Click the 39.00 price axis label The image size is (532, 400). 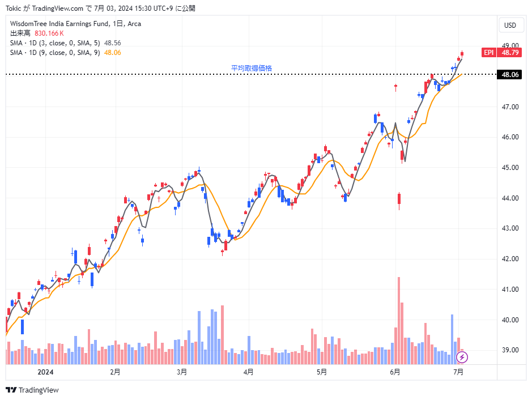click(510, 350)
